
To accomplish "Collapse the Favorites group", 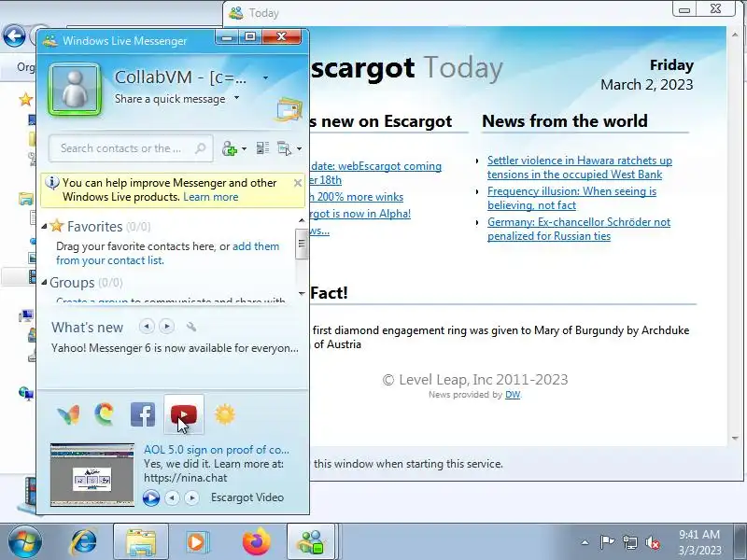I will [x=44, y=227].
